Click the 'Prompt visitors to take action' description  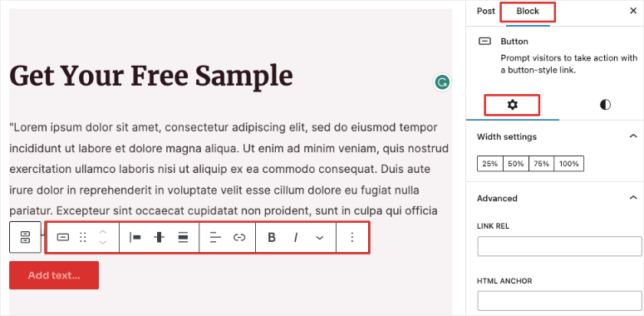coord(569,64)
